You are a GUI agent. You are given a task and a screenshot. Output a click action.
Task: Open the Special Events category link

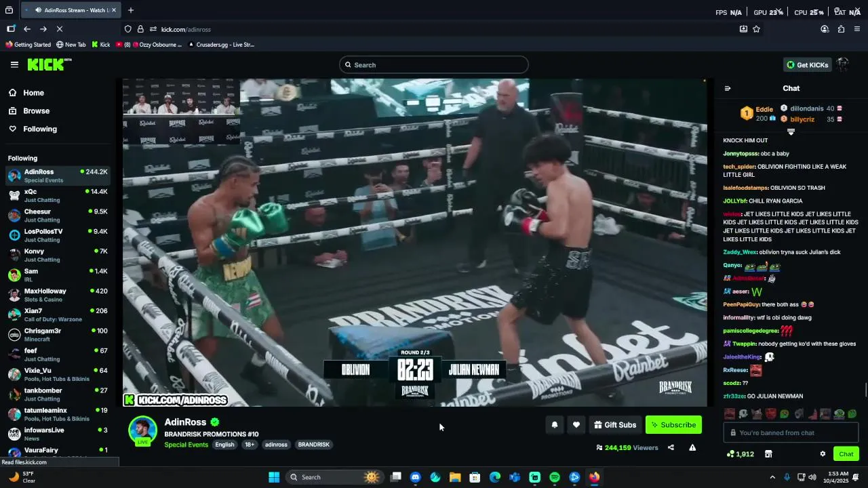[186, 445]
